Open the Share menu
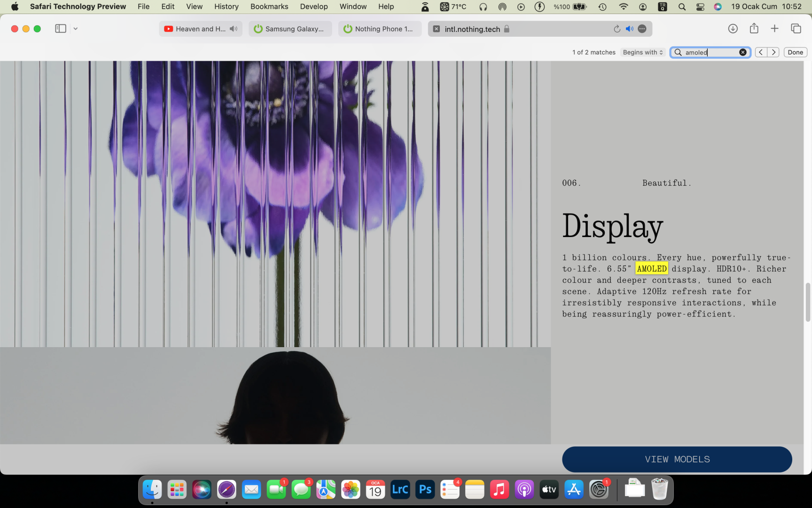The image size is (812, 508). pyautogui.click(x=754, y=28)
